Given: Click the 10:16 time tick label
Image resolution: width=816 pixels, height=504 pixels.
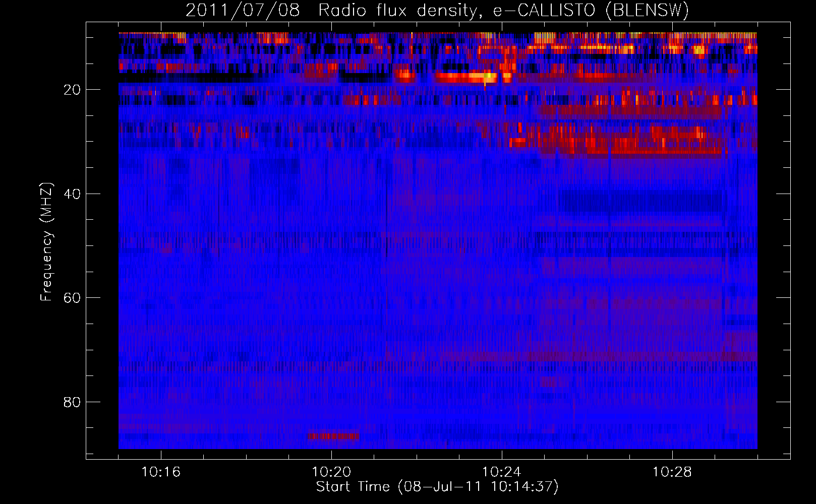Looking at the screenshot, I should coord(161,472).
